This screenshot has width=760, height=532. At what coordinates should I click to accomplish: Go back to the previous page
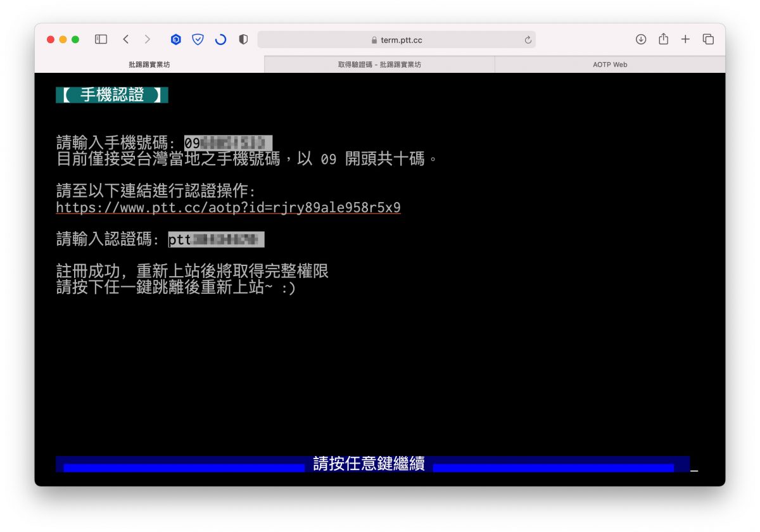tap(125, 39)
